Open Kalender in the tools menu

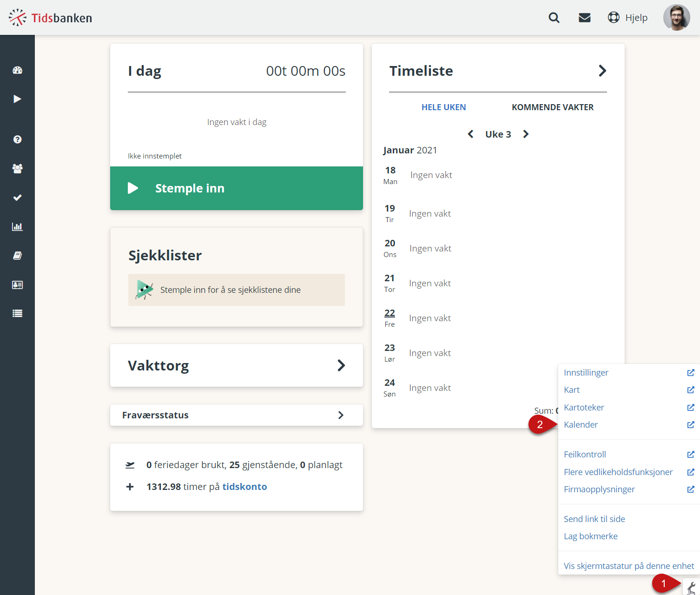pyautogui.click(x=581, y=424)
